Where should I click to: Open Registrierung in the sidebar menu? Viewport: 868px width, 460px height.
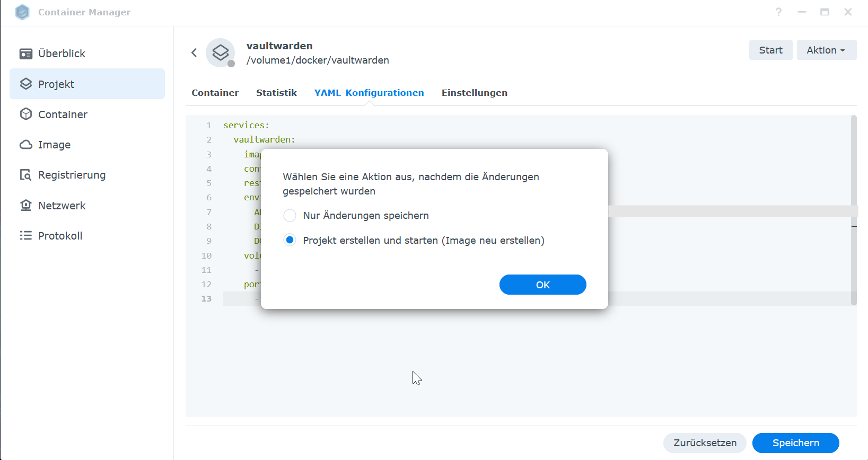(x=87, y=175)
